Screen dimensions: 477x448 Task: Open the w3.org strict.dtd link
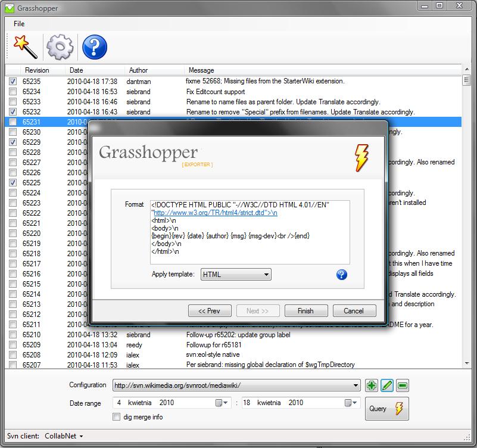tap(216, 213)
